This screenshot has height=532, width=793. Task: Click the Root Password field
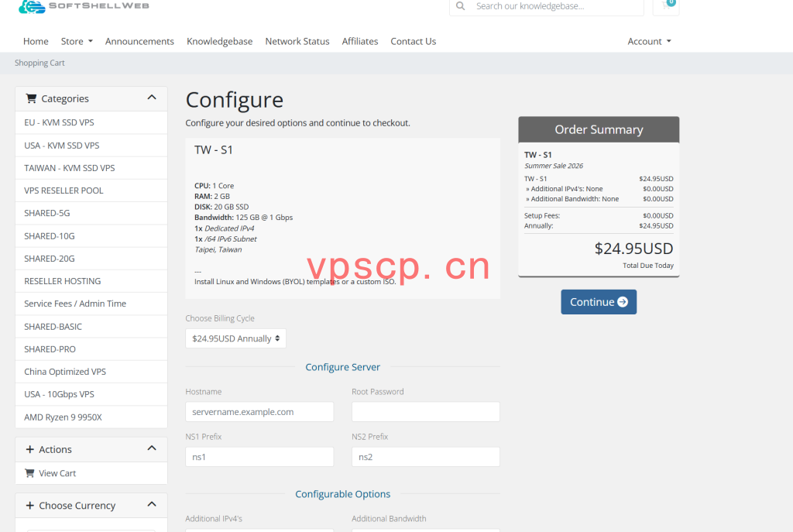pyautogui.click(x=426, y=412)
